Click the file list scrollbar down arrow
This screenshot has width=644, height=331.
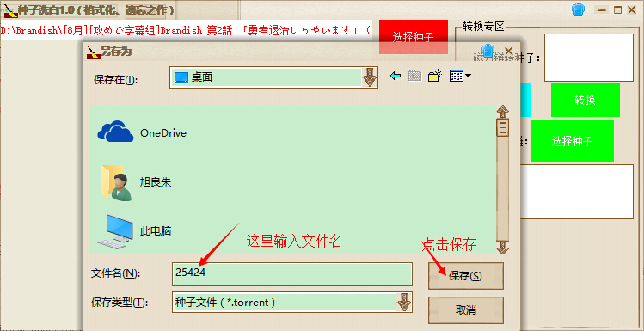tap(503, 248)
